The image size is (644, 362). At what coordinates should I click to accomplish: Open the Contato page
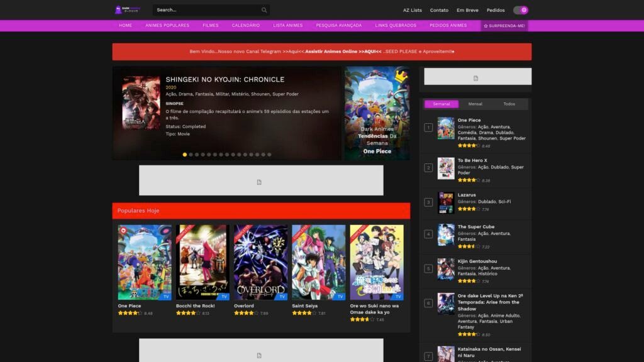(x=439, y=10)
